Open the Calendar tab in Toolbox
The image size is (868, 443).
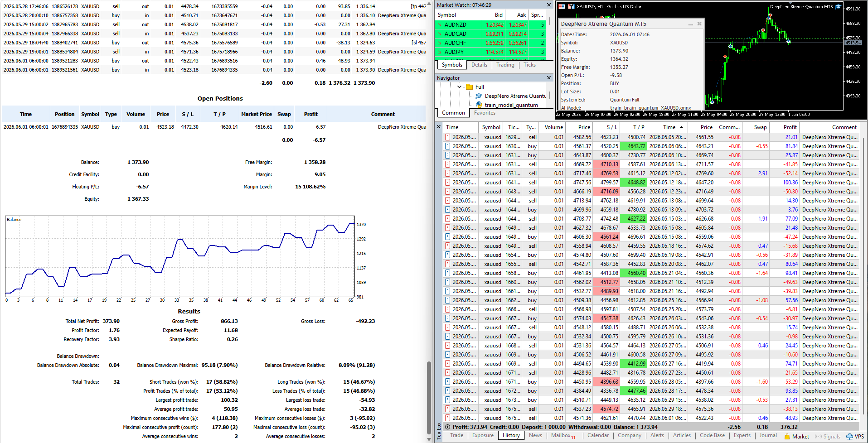click(598, 435)
